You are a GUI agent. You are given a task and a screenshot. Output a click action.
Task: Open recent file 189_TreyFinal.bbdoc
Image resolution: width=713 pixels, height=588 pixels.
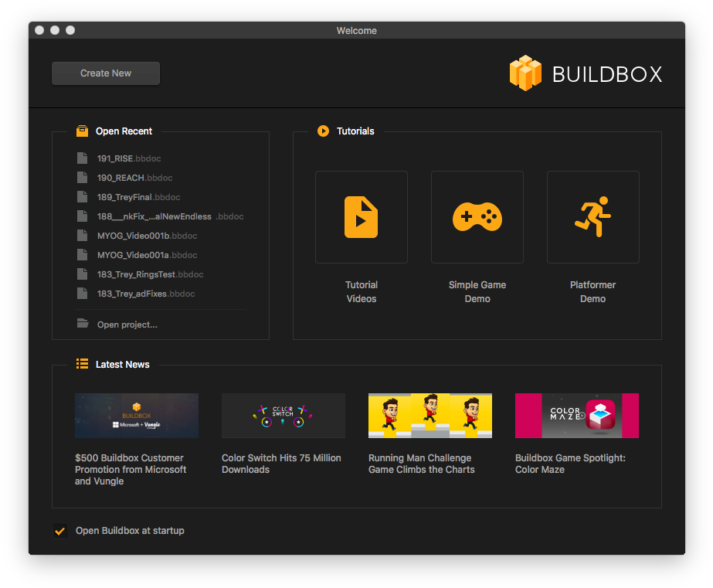139,197
